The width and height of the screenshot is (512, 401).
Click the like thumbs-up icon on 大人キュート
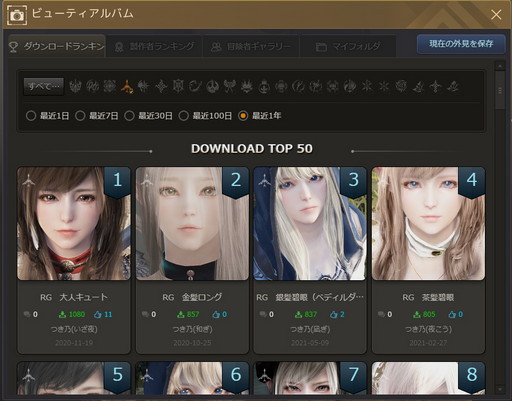[98, 314]
